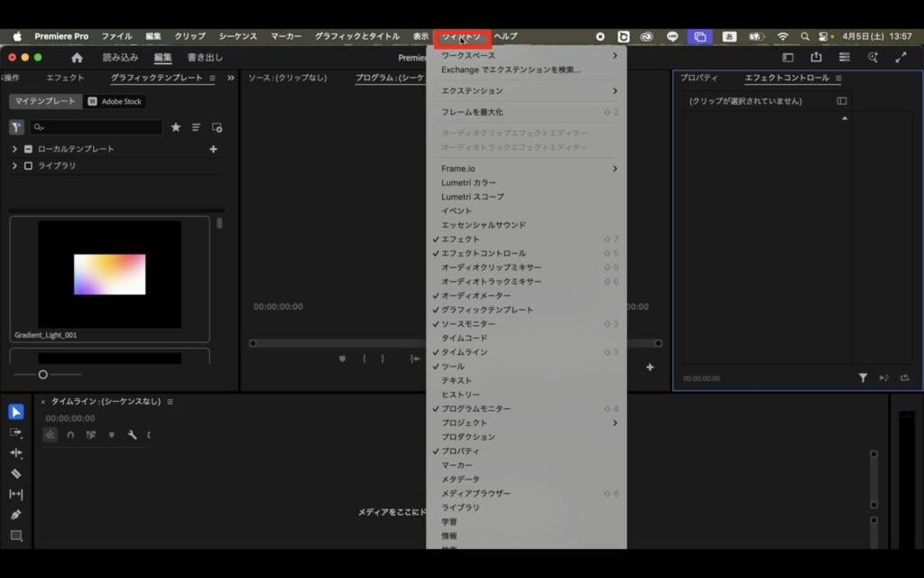Select the Slip tool
924x578 pixels.
pos(16,494)
